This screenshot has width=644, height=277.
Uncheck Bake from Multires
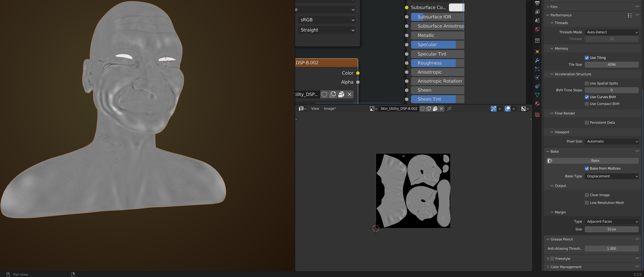(587, 168)
